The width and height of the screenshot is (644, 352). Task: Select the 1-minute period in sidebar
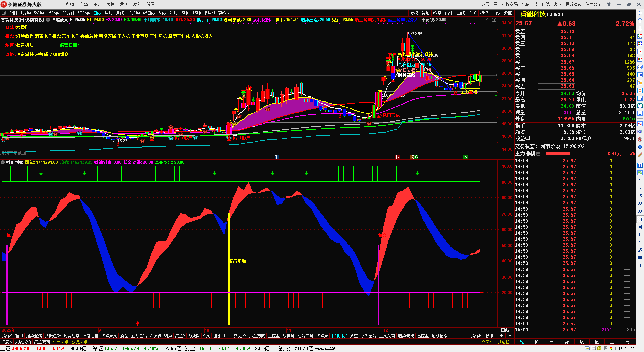click(640, 181)
